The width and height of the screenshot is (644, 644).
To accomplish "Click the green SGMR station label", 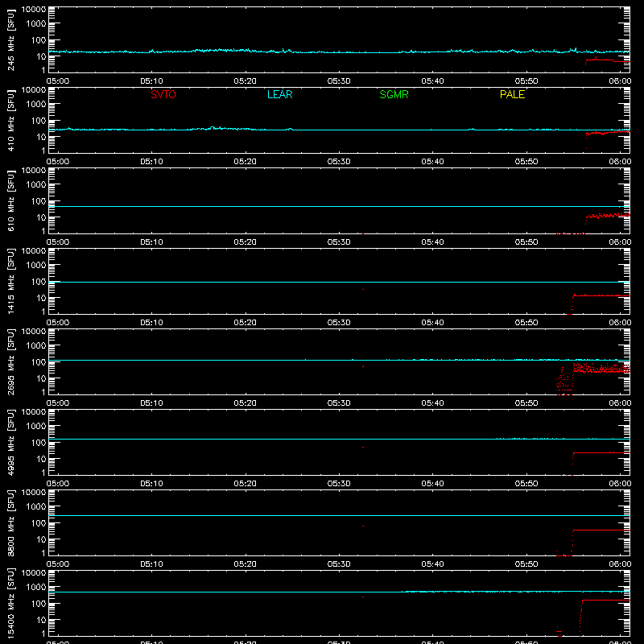I will click(394, 94).
